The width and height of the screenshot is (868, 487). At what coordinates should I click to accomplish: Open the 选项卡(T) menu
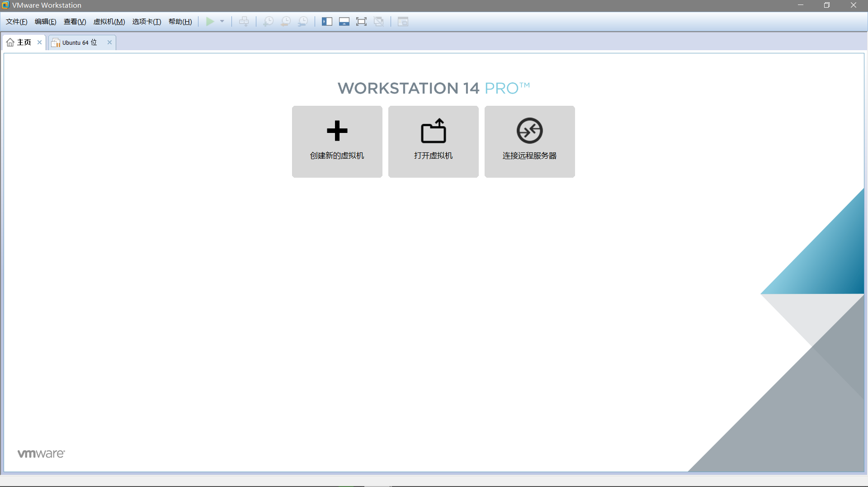[x=146, y=22]
